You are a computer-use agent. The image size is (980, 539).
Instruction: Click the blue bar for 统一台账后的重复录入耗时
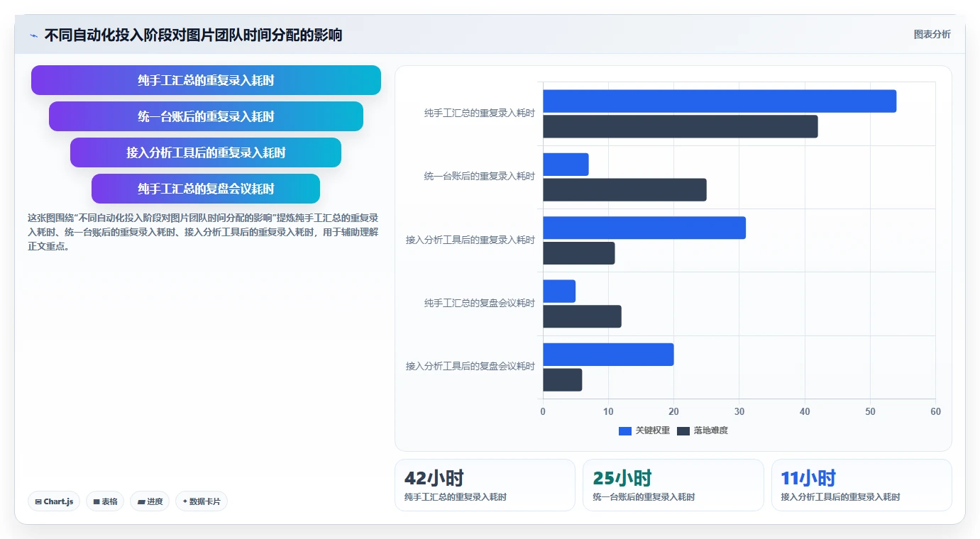pyautogui.click(x=566, y=165)
